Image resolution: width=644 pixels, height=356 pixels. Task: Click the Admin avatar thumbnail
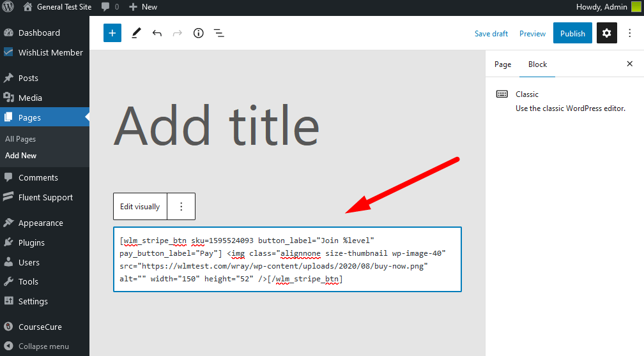point(636,7)
